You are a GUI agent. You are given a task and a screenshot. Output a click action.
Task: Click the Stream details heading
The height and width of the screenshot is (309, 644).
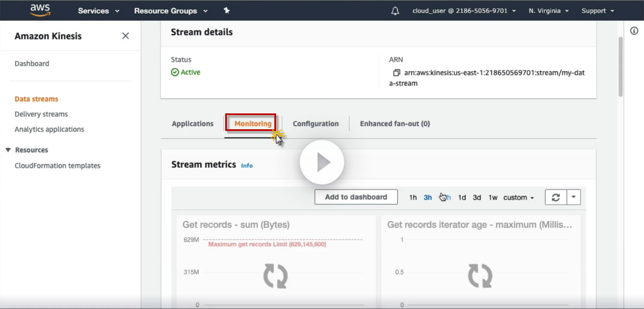(x=202, y=32)
